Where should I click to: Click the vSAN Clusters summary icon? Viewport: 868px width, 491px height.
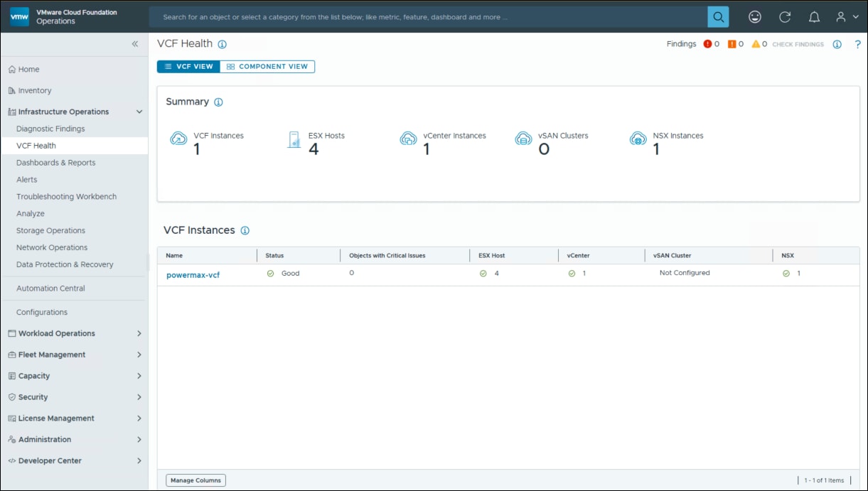(523, 139)
